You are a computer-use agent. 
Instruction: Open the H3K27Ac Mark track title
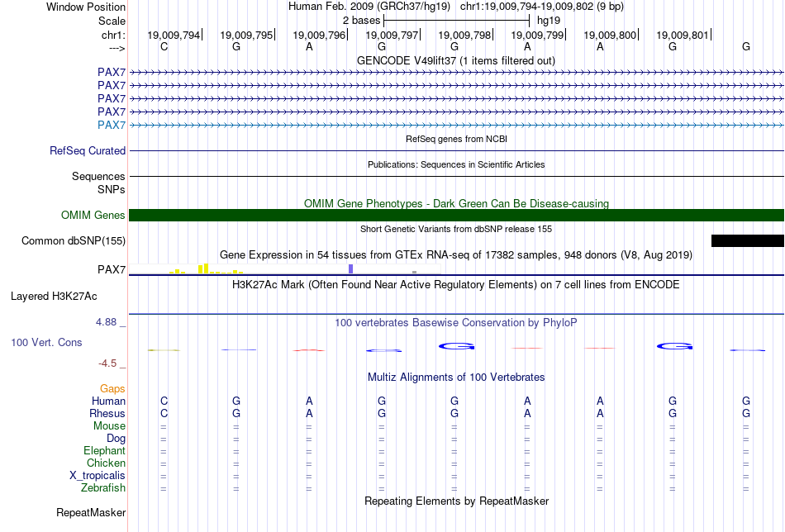(x=456, y=285)
